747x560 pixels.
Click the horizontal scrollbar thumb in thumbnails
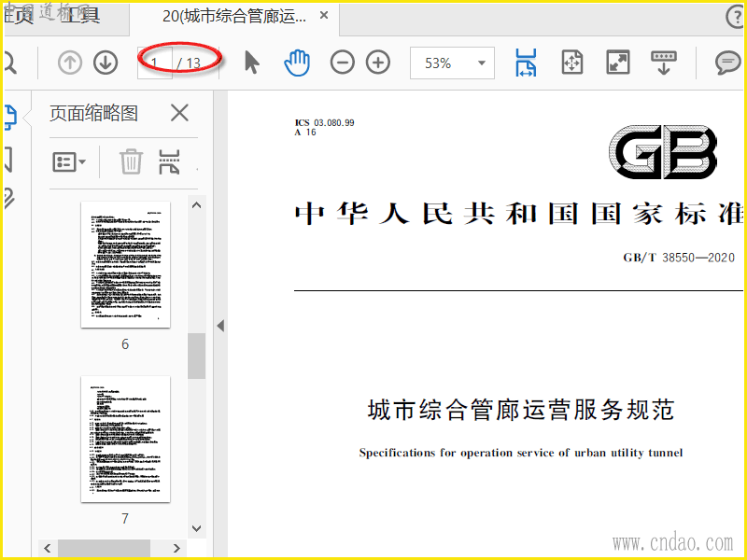(104, 548)
